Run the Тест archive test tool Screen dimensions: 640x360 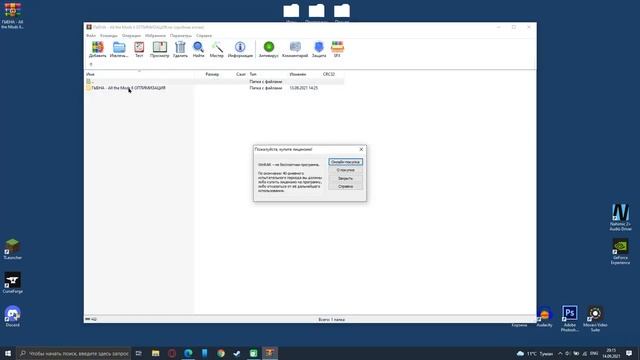click(139, 49)
